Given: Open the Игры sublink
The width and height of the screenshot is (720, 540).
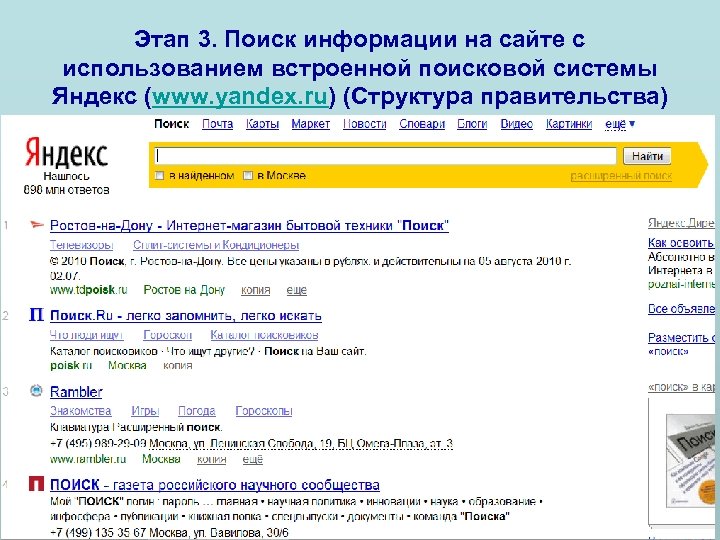Looking at the screenshot, I should 145,411.
